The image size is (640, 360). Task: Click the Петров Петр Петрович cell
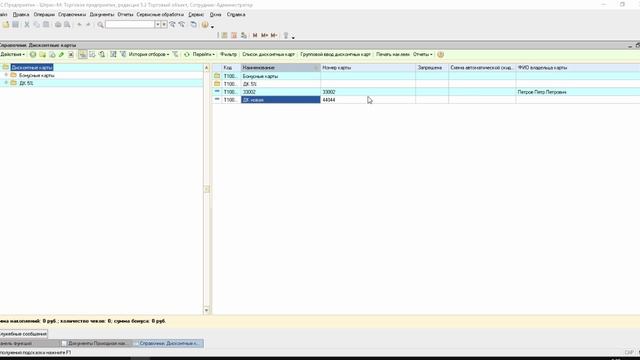coord(578,92)
